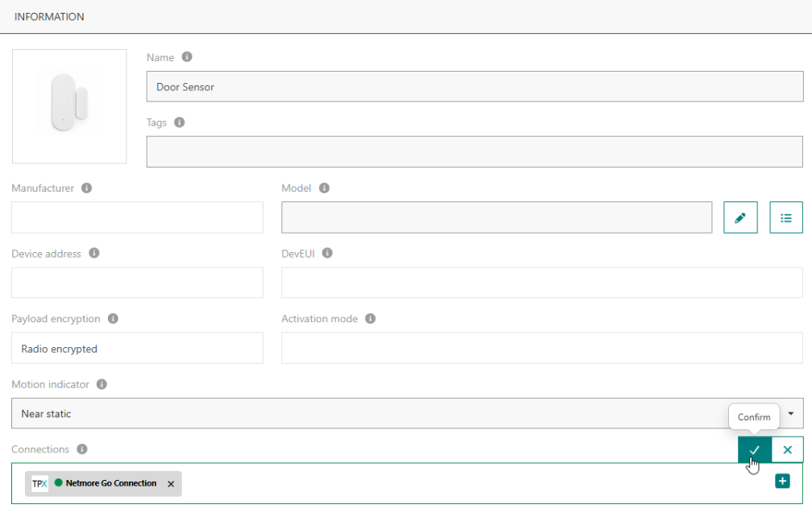Confirm connections with the checkmark button

755,449
